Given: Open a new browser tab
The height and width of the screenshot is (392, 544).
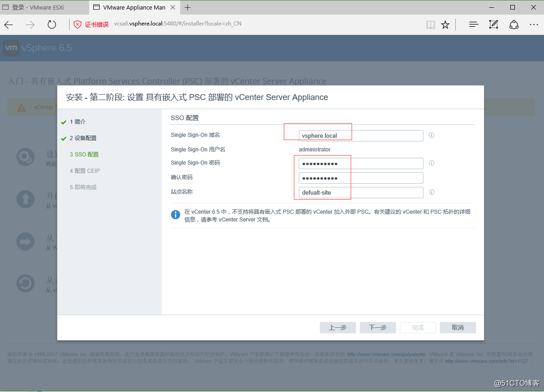Looking at the screenshot, I should (188, 8).
